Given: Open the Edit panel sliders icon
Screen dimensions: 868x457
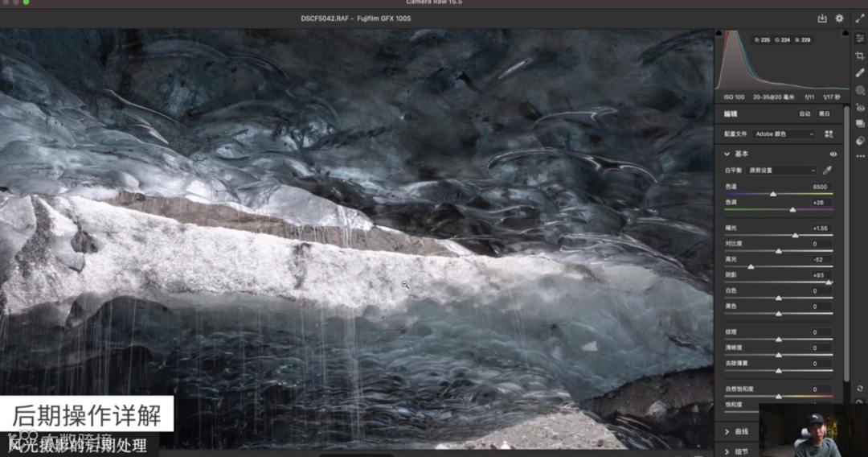Looking at the screenshot, I should tap(860, 39).
